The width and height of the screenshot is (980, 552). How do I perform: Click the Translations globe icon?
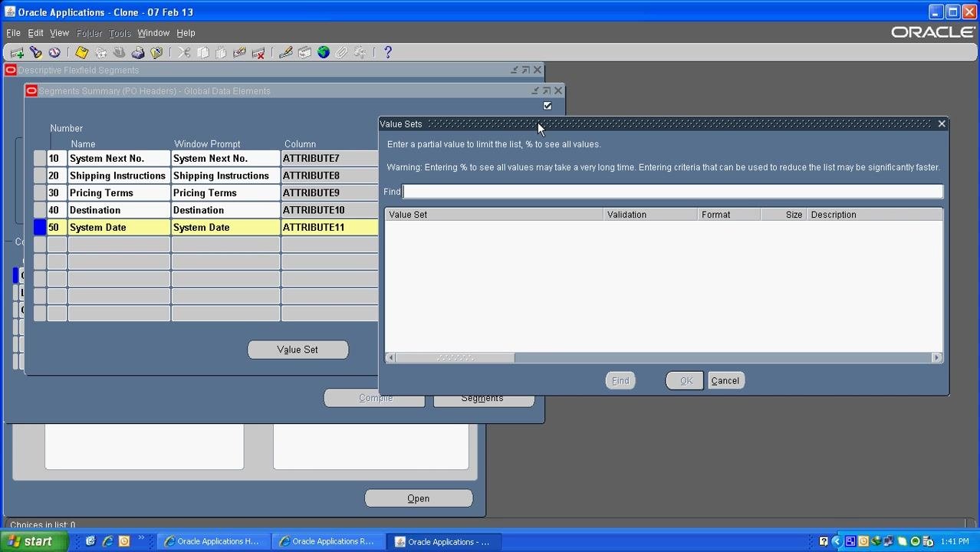[323, 52]
